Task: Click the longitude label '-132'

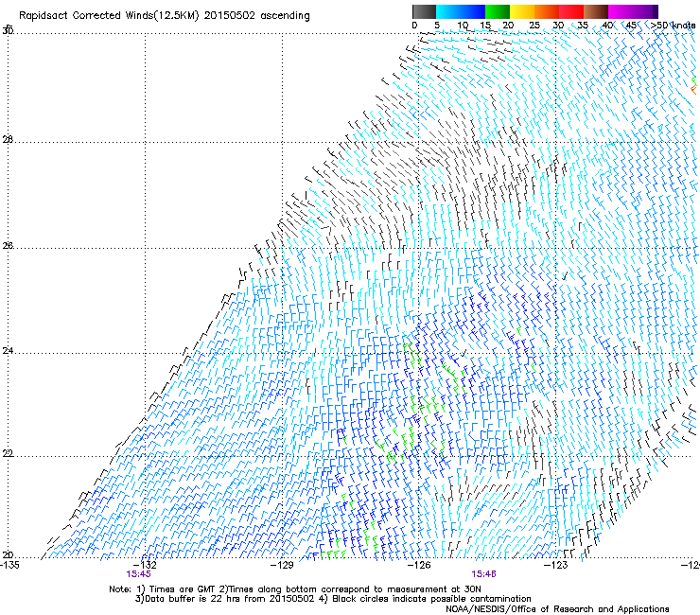Action: tap(146, 565)
